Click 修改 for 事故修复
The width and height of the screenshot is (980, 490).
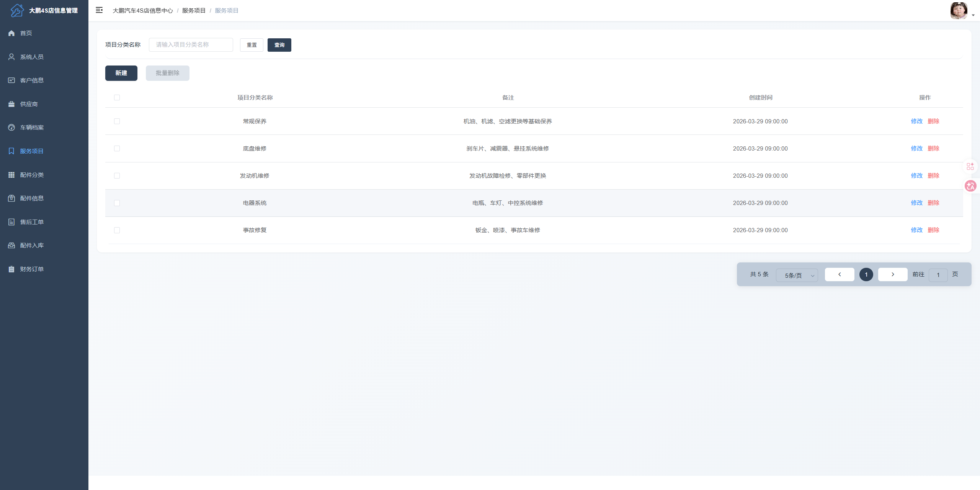pyautogui.click(x=917, y=230)
